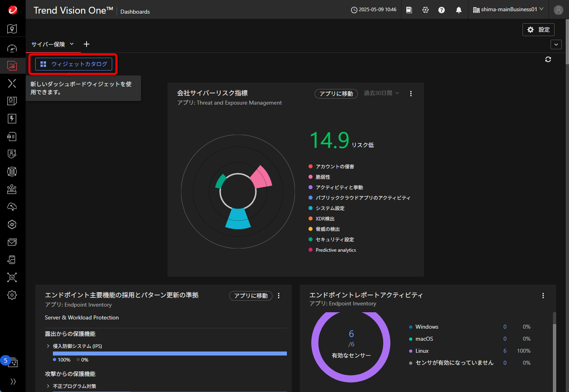
Task: Open the XDR X-shaped sidebar icon
Action: (x=12, y=83)
